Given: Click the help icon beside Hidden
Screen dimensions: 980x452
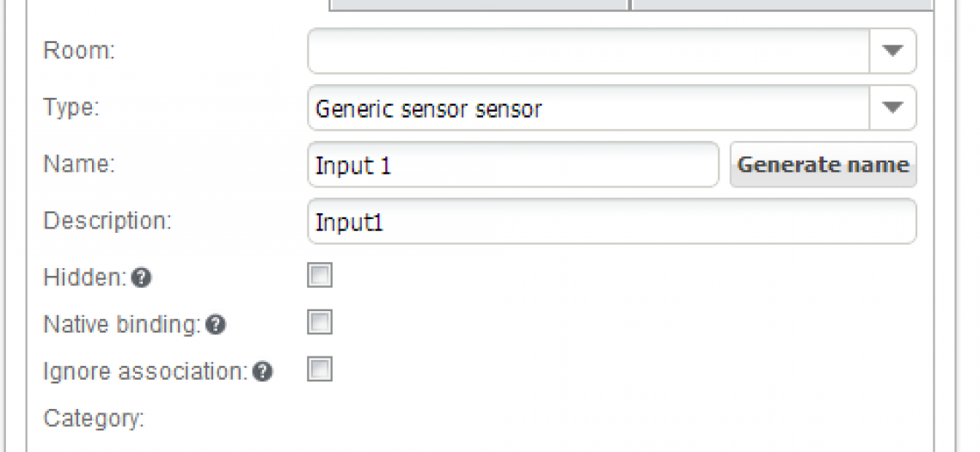Looking at the screenshot, I should click(142, 278).
